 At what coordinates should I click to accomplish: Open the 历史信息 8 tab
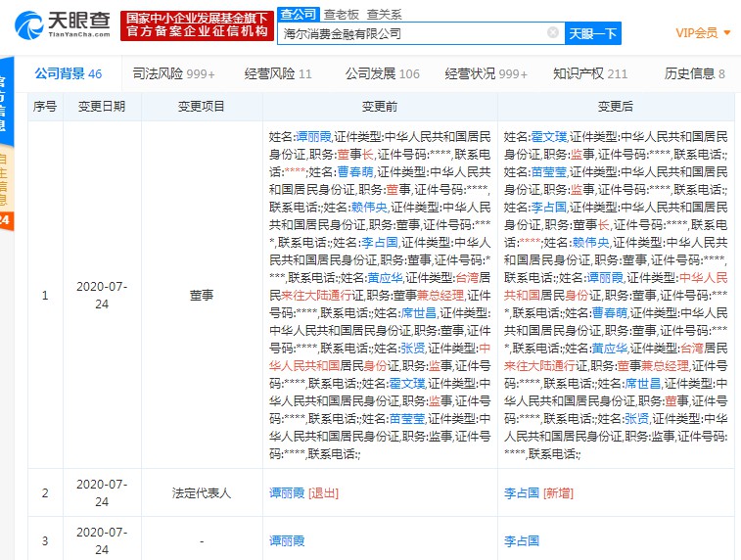coord(694,73)
